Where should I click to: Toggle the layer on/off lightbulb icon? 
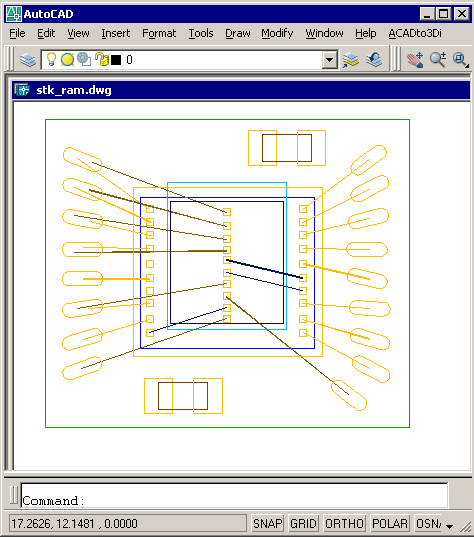tap(51, 59)
